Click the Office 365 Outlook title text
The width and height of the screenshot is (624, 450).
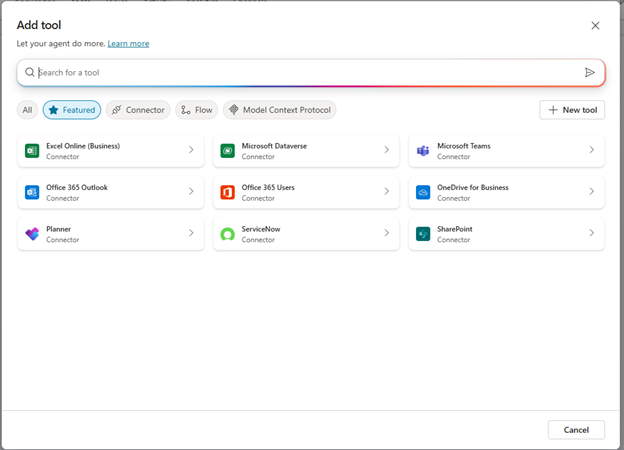tap(77, 187)
